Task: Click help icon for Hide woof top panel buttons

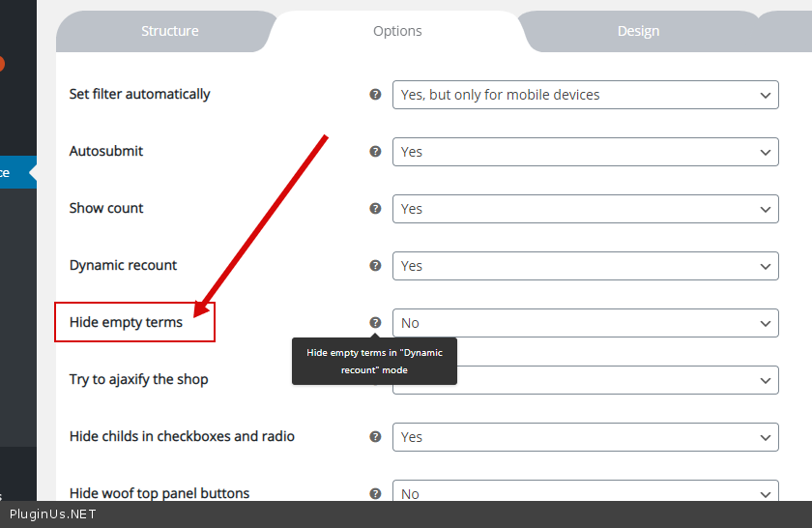Action: click(x=375, y=493)
